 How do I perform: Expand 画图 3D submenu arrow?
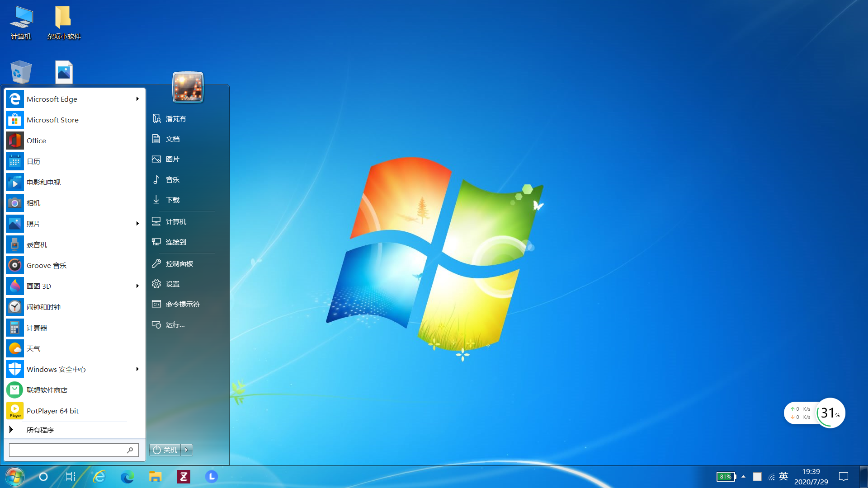[x=137, y=286]
